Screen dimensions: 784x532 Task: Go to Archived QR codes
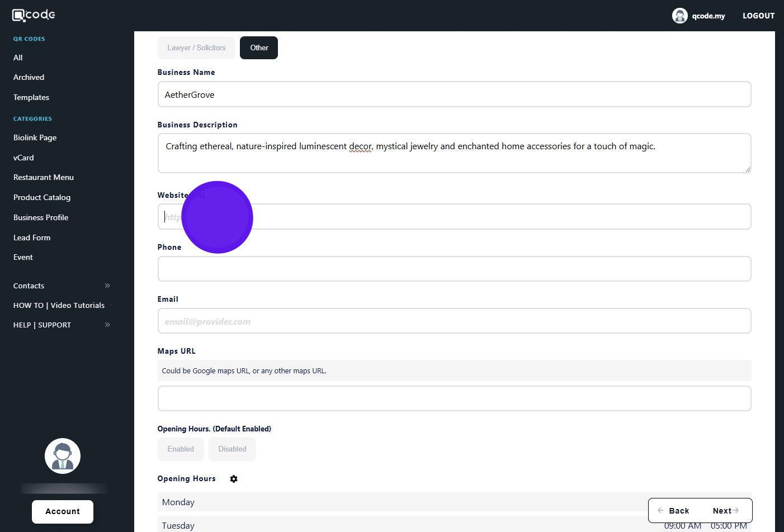(x=29, y=77)
